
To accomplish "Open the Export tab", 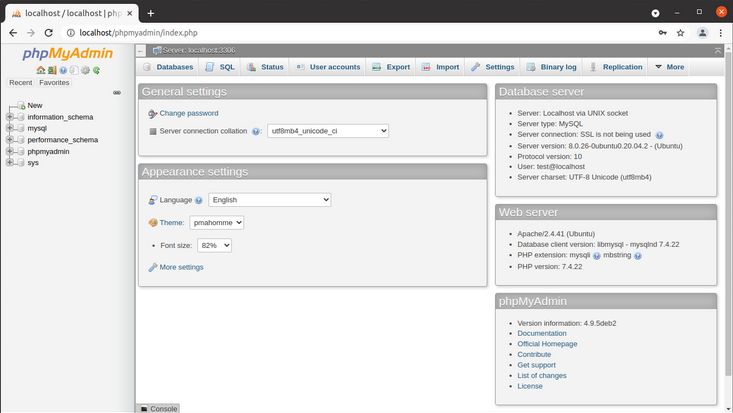I will coord(391,67).
